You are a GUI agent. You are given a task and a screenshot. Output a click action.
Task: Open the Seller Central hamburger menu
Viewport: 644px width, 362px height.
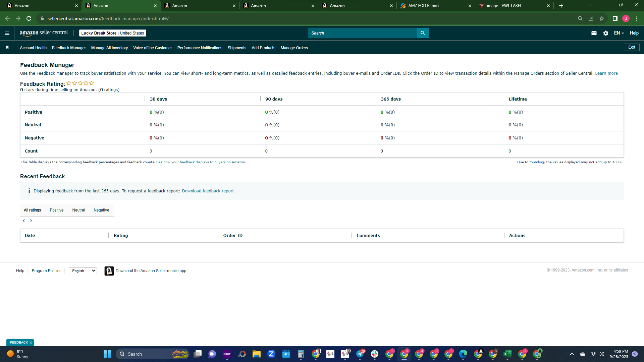click(x=7, y=33)
